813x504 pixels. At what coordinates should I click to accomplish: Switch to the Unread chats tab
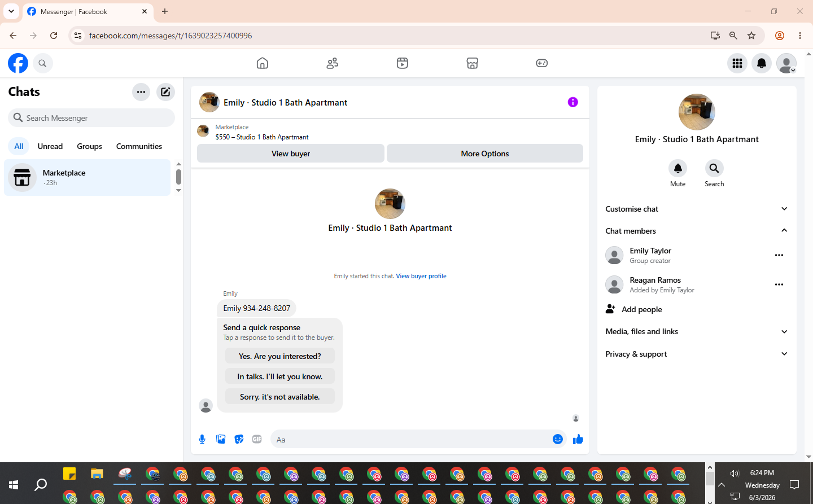pos(50,146)
